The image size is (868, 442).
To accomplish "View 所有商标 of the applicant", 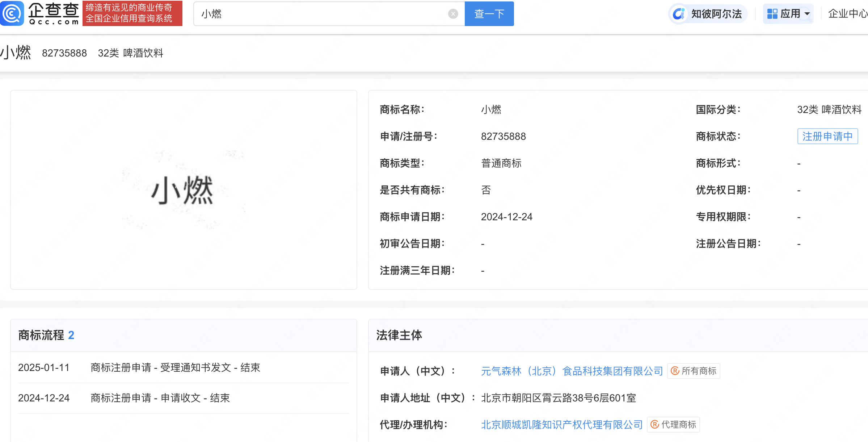I will pyautogui.click(x=694, y=371).
